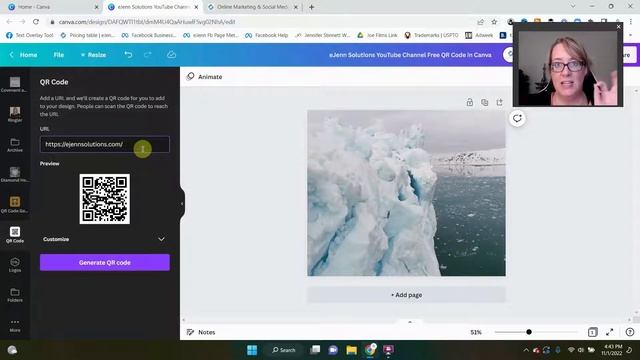The height and width of the screenshot is (360, 640).
Task: Click the 51% zoom percentage
Action: [x=476, y=332]
